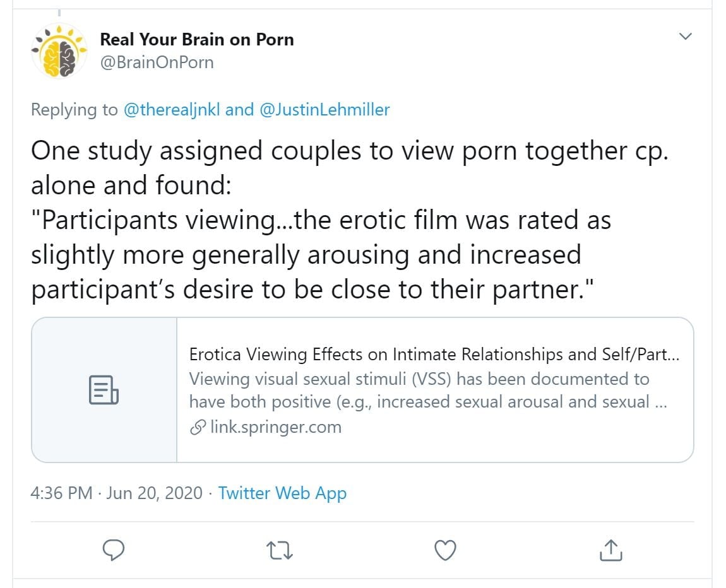
Task: Open the tweet options chevron menu
Action: pyautogui.click(x=685, y=37)
